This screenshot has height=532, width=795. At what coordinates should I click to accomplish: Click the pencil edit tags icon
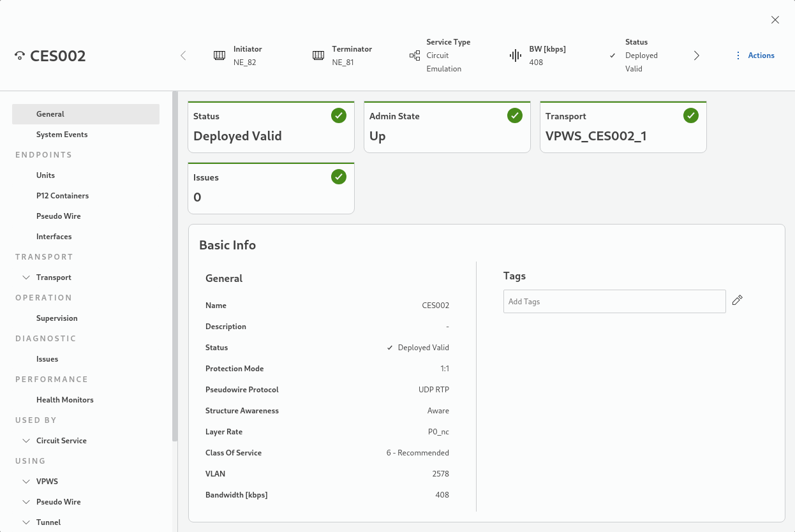(737, 300)
